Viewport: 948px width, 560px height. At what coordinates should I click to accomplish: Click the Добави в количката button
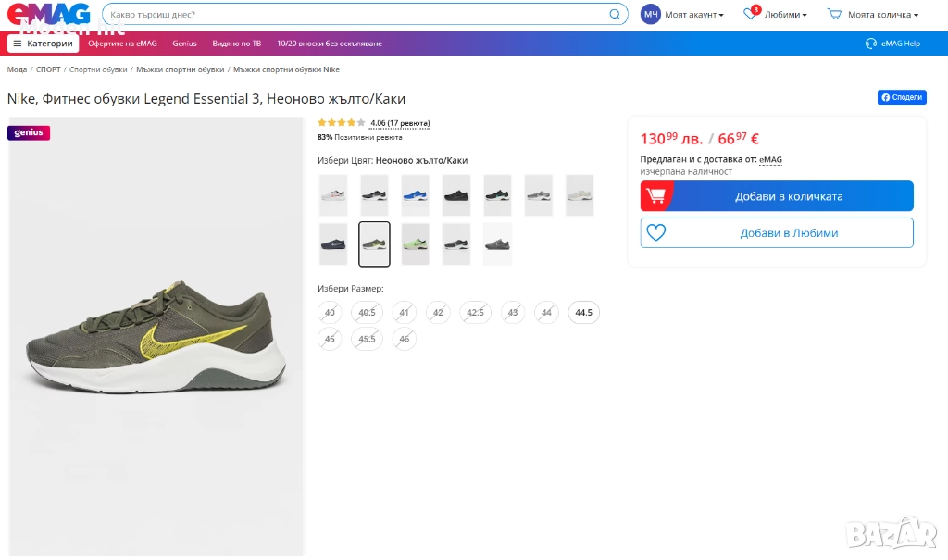click(777, 196)
